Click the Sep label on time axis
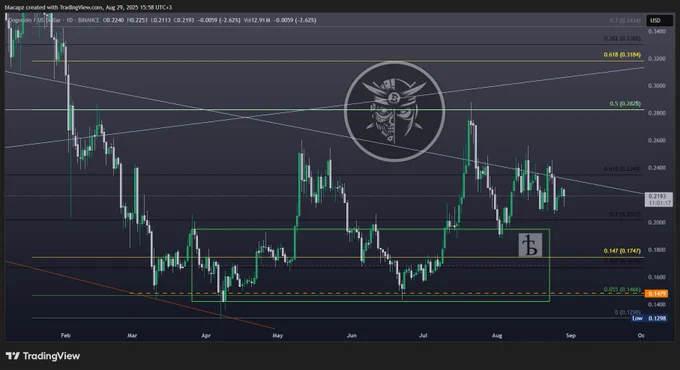Viewport: 680px width, 370px height. point(571,335)
